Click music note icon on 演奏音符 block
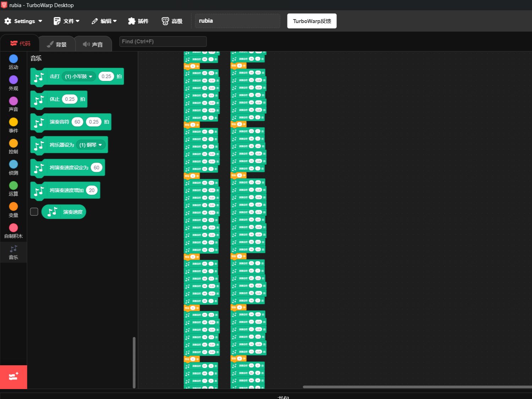The image size is (532, 399). (x=39, y=122)
